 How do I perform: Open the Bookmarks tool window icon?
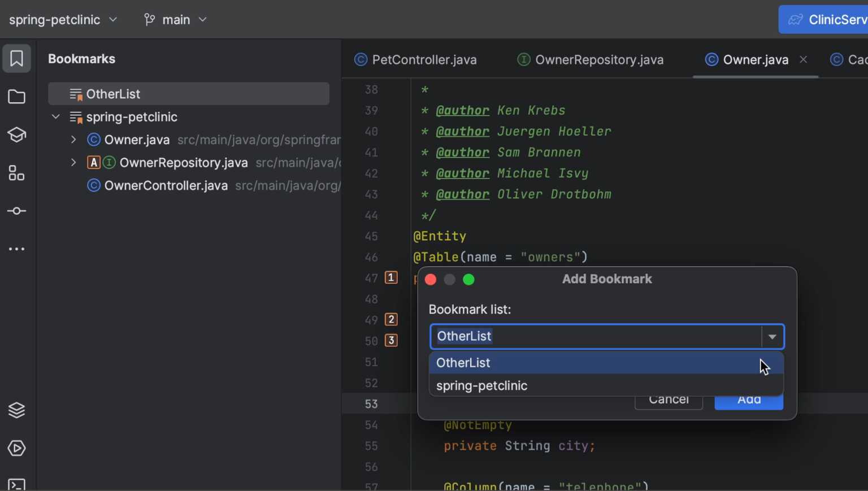point(16,58)
